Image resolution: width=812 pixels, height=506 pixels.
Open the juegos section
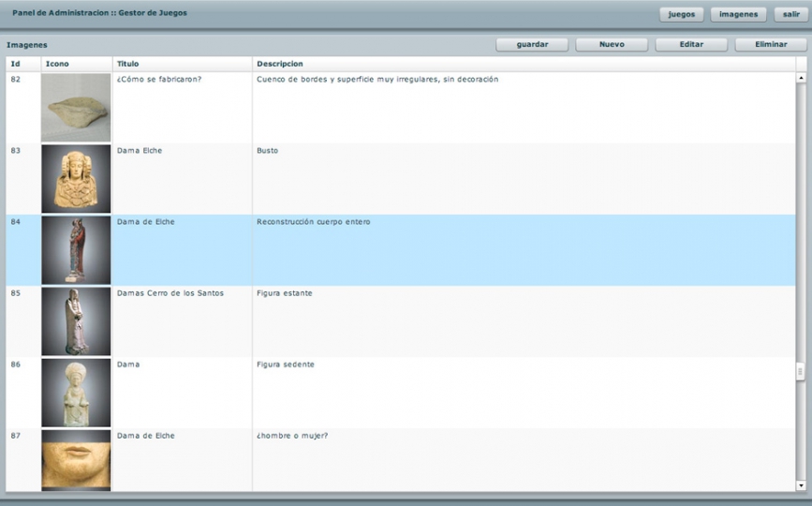(681, 14)
